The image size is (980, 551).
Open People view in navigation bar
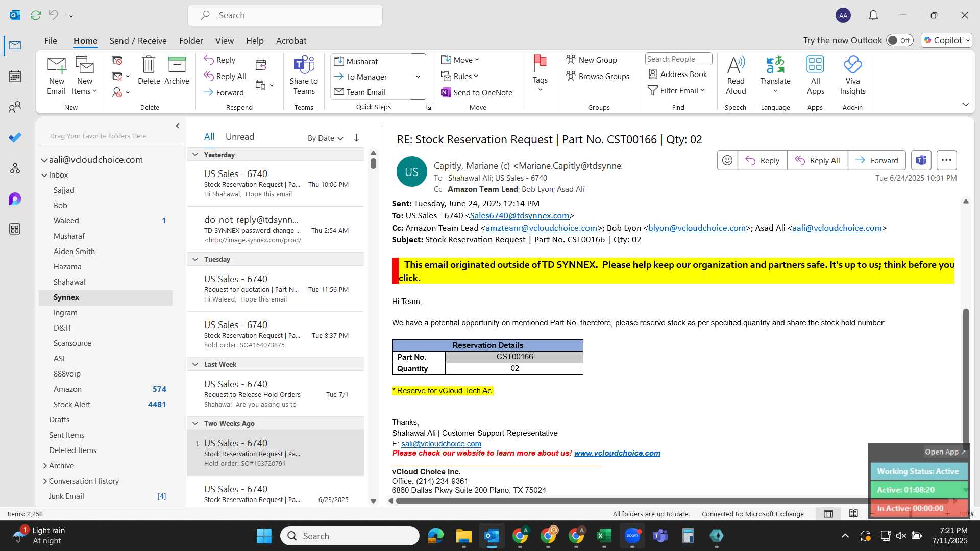15,107
